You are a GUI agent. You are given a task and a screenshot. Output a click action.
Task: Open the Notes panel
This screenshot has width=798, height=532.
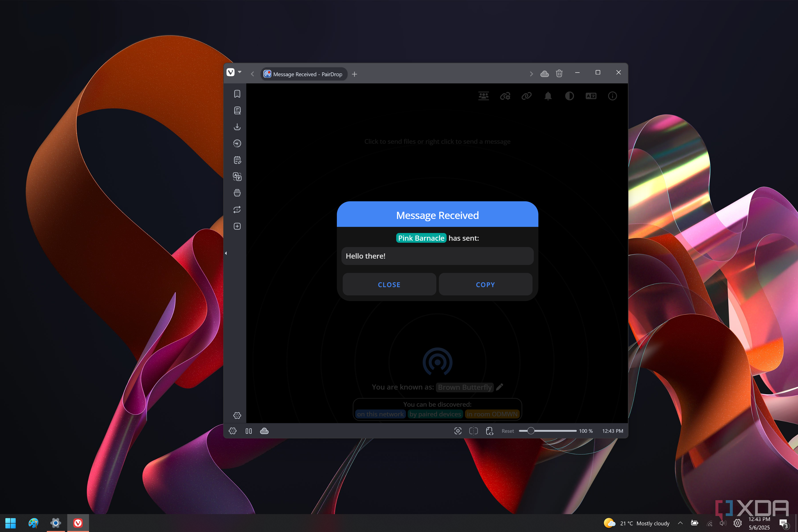[x=237, y=160]
